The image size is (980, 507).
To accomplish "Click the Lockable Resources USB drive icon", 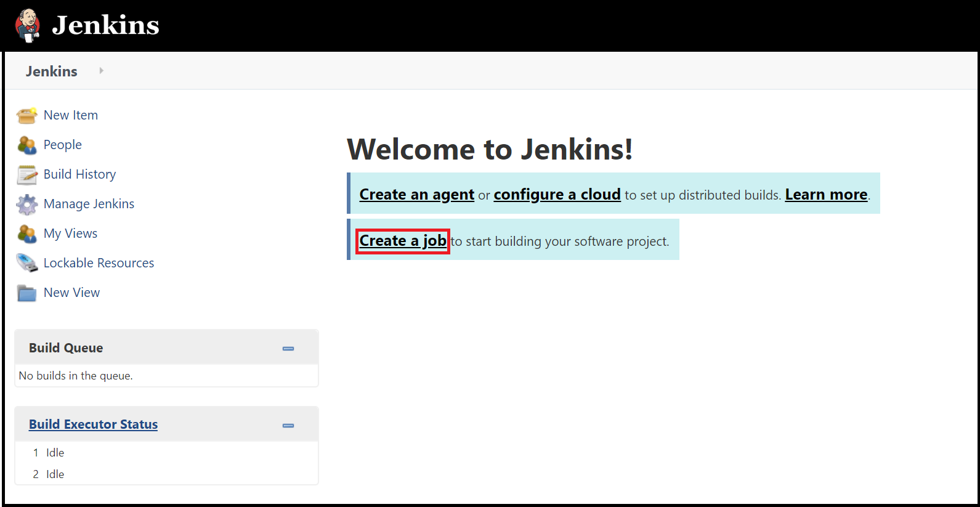I will pyautogui.click(x=27, y=263).
